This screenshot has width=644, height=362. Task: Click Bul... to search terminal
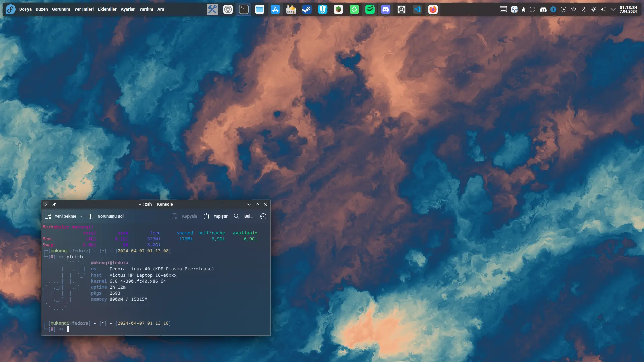[244, 216]
